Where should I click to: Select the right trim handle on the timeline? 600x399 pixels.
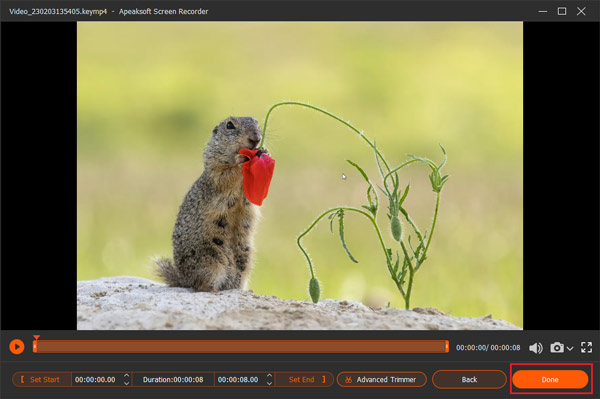(447, 347)
